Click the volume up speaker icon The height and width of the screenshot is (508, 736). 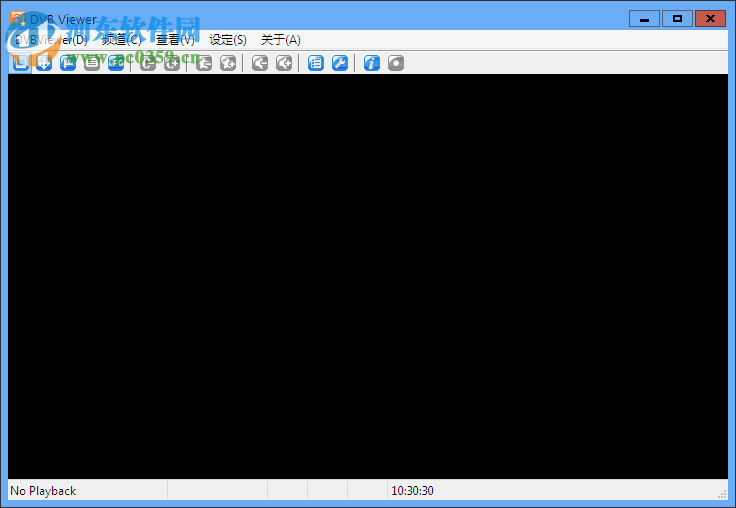[x=284, y=63]
